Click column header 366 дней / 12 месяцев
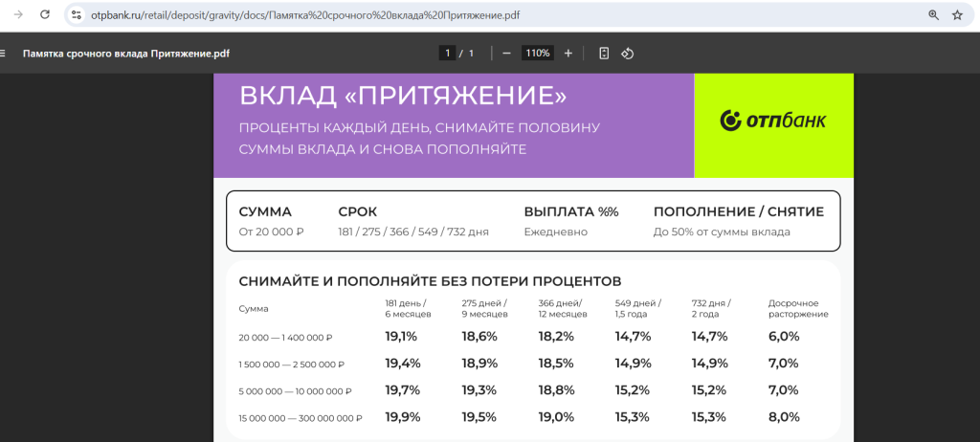This screenshot has width=980, height=442. (563, 309)
